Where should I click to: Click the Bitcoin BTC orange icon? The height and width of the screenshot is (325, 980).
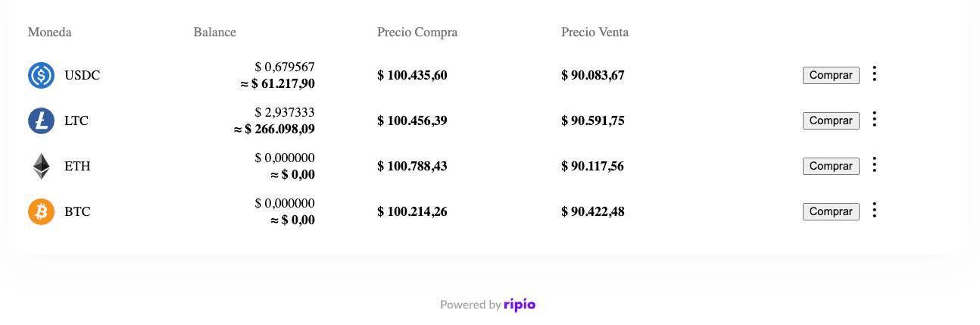coord(41,211)
